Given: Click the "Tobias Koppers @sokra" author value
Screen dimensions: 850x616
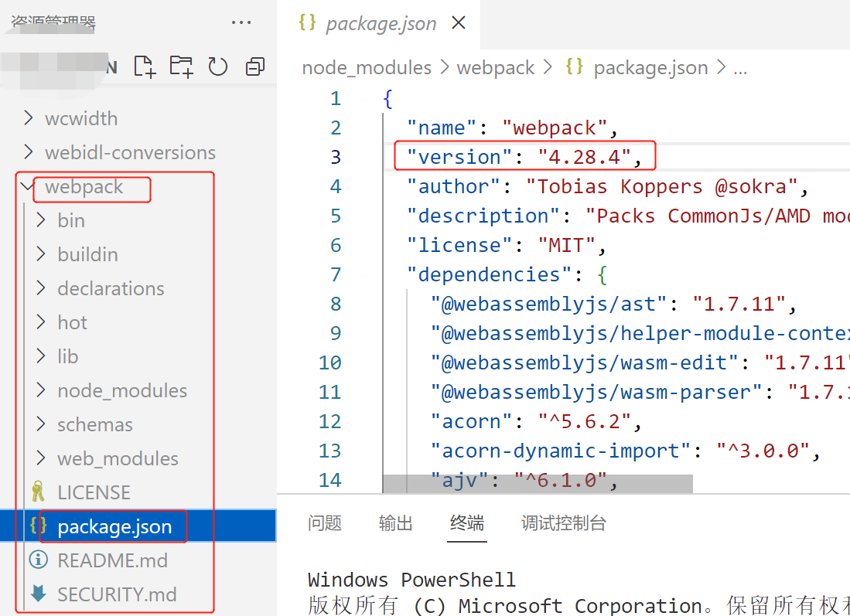Looking at the screenshot, I should click(x=661, y=186).
